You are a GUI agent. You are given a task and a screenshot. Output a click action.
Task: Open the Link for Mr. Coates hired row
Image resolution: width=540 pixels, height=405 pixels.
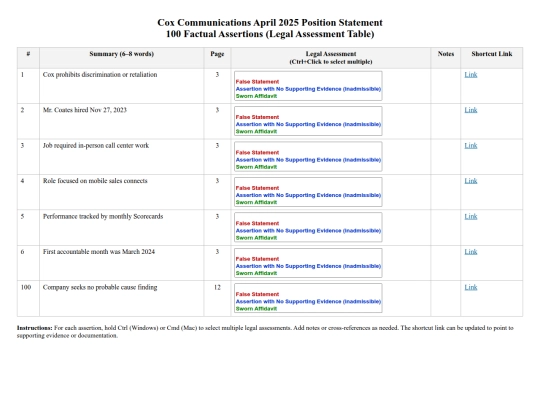(470, 110)
